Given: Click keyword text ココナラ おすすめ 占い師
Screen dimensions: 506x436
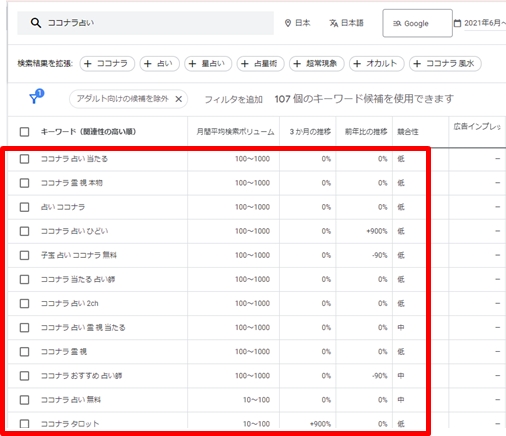Looking at the screenshot, I should click(x=81, y=376).
